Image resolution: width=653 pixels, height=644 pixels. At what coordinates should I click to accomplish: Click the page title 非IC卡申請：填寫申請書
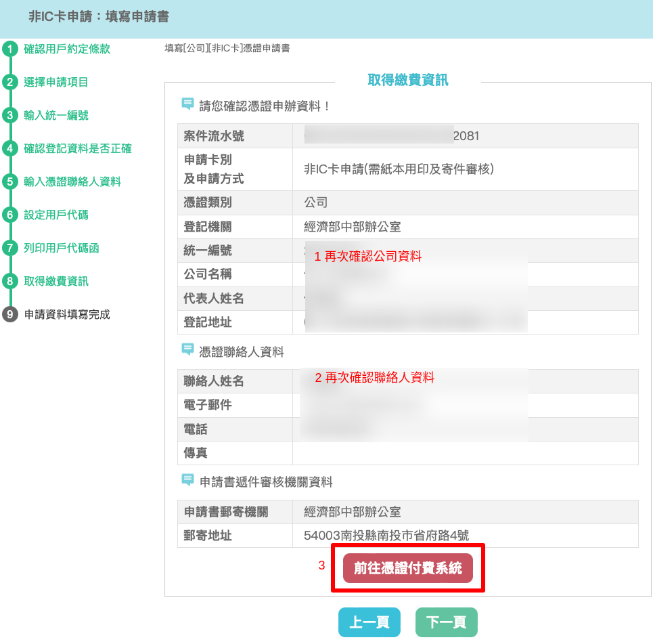[99, 17]
